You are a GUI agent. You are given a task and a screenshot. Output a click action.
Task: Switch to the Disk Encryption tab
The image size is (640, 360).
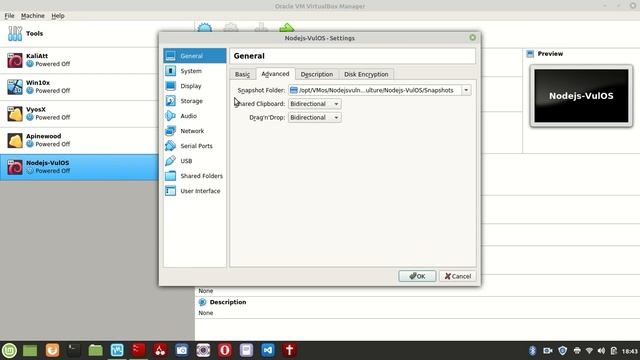[x=366, y=74]
